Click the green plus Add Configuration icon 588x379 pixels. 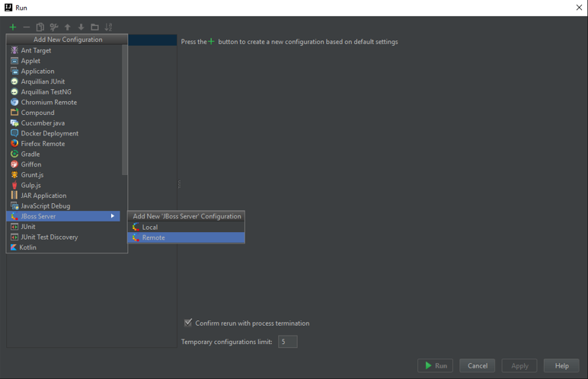(x=13, y=27)
